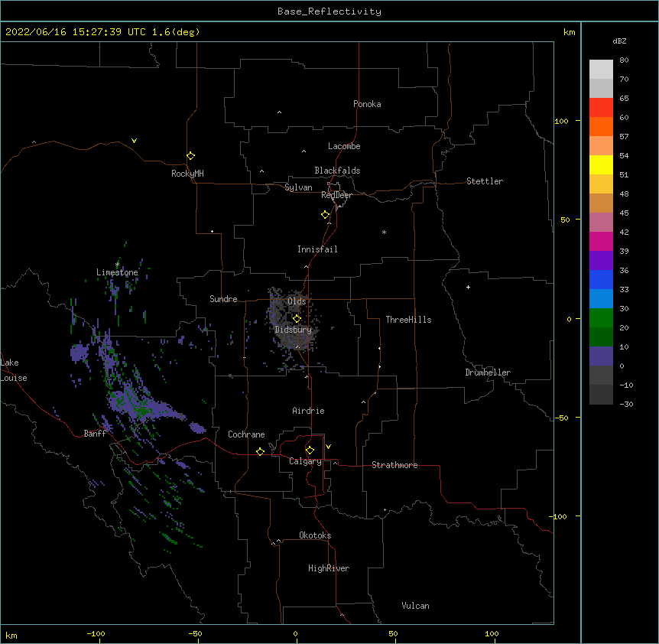
Task: Click the yellow V marker east of Calgary
Action: pos(328,447)
